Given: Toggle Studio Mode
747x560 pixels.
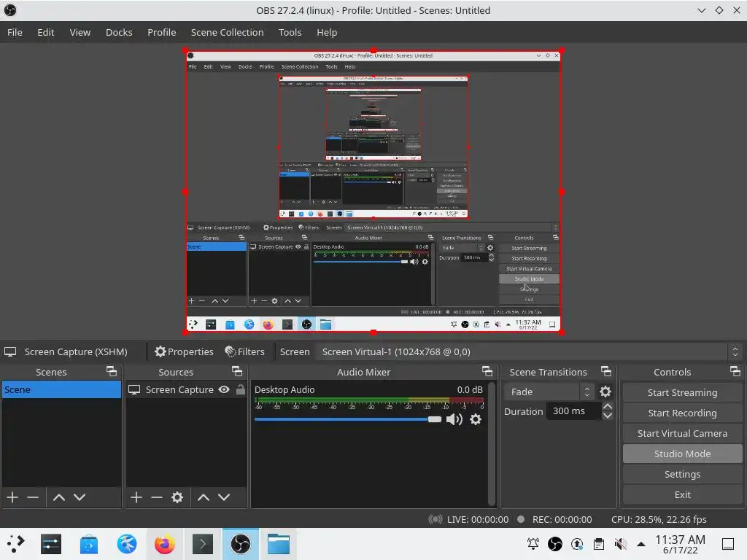Looking at the screenshot, I should tap(682, 454).
